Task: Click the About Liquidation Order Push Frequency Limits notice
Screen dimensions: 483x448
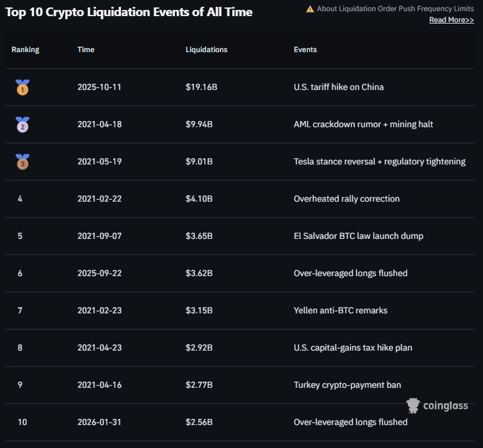Action: tap(395, 9)
